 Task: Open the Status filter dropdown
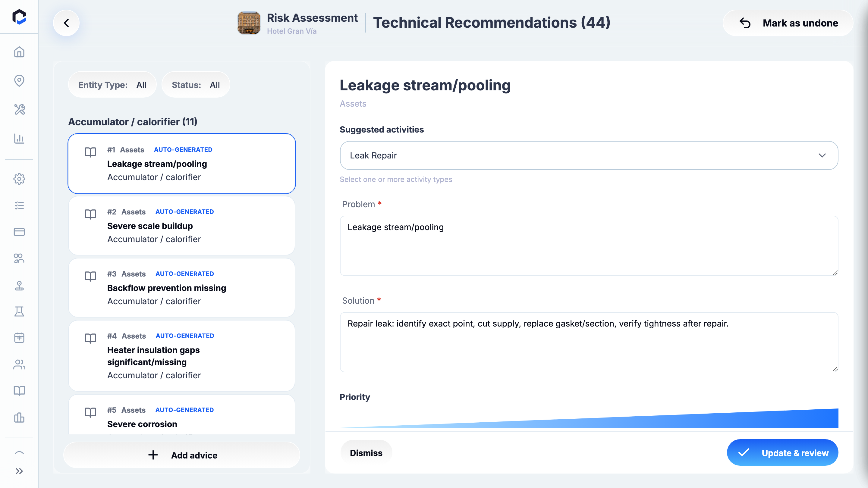click(196, 85)
